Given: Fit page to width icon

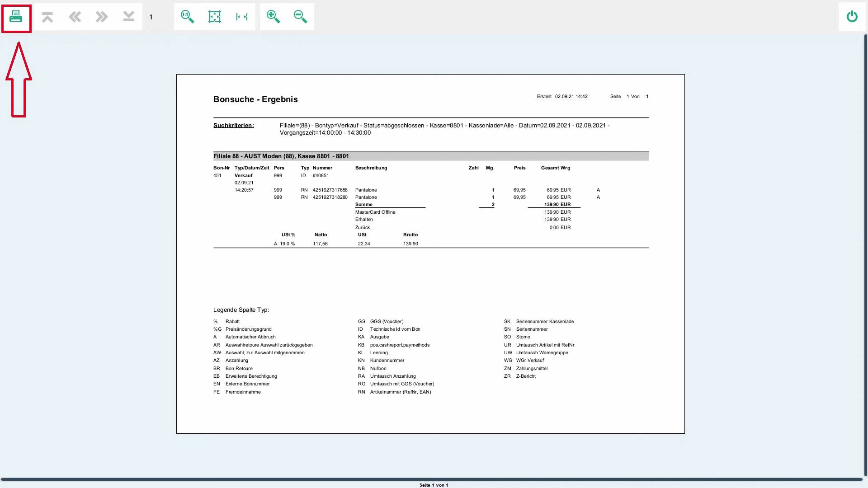Looking at the screenshot, I should point(242,17).
